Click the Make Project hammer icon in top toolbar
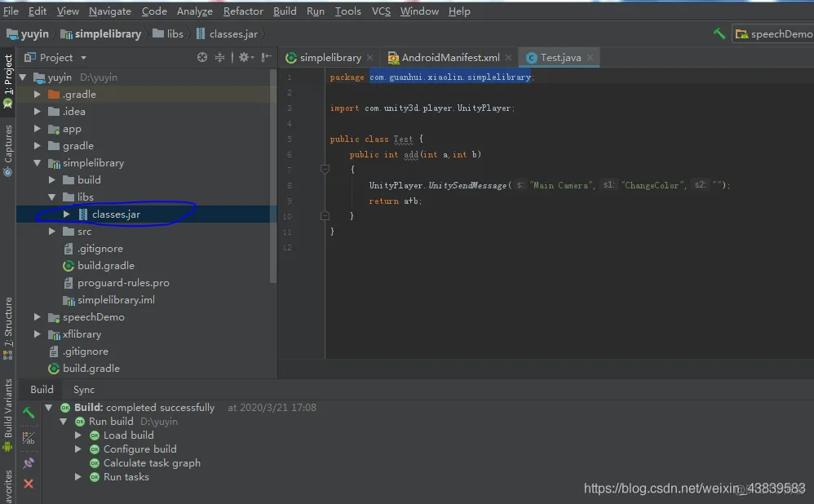Viewport: 814px width, 504px height. [x=719, y=33]
